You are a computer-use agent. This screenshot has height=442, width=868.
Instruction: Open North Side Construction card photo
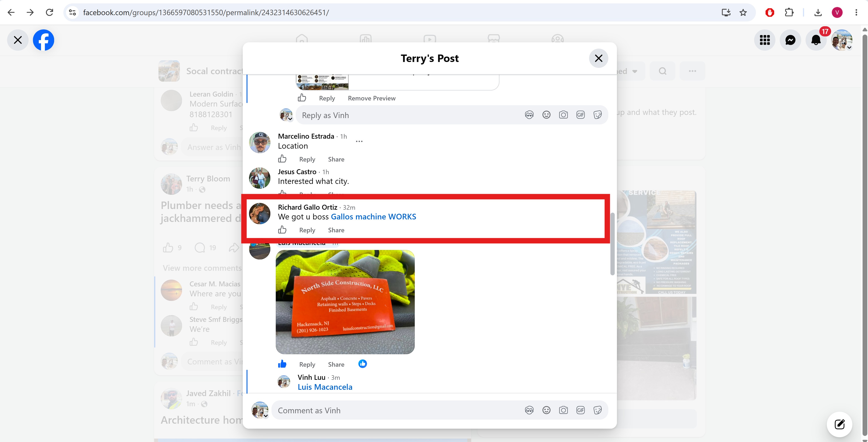pos(345,302)
